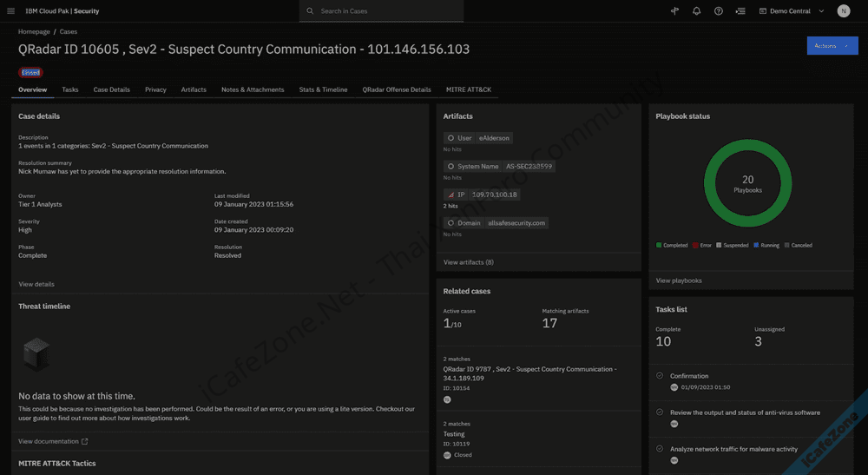This screenshot has width=868, height=475.
Task: Open the notifications bell
Action: (696, 11)
